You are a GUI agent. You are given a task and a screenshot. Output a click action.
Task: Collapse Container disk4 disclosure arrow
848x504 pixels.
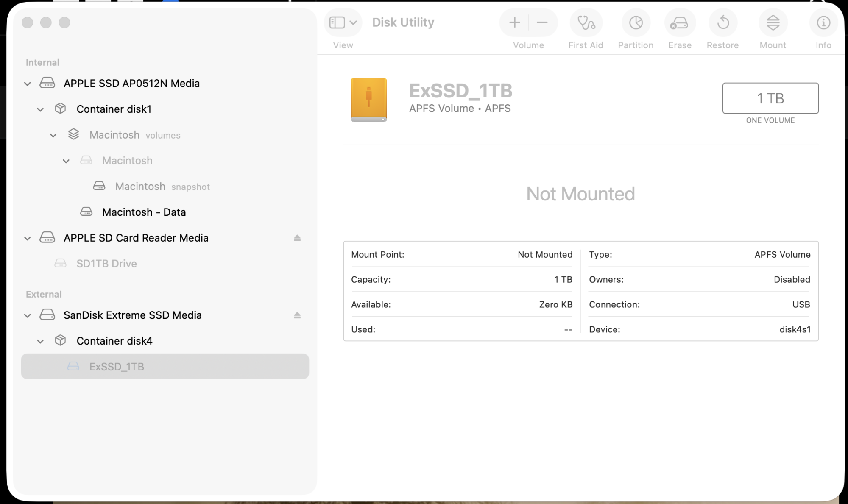click(40, 341)
